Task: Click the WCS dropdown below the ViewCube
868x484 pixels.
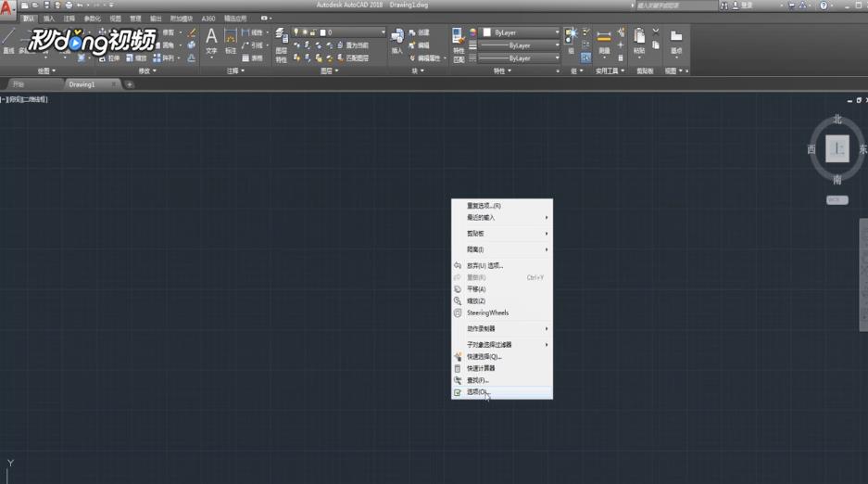Action: 837,200
